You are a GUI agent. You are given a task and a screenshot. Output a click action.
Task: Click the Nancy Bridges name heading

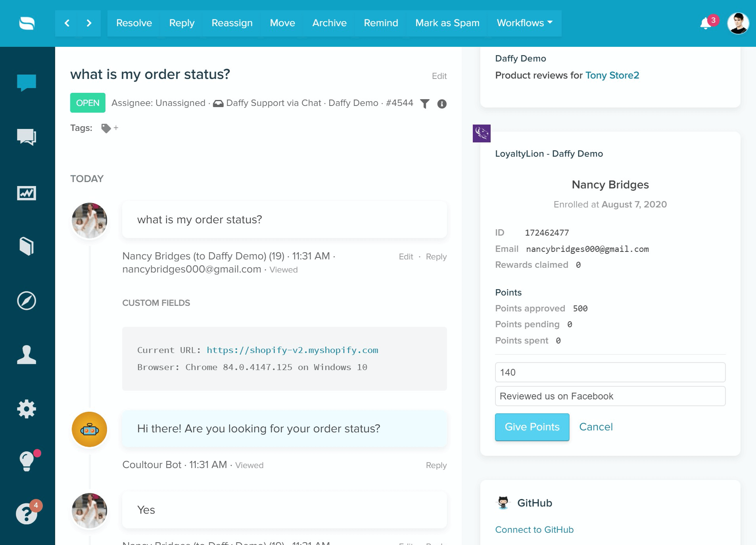pyautogui.click(x=610, y=185)
